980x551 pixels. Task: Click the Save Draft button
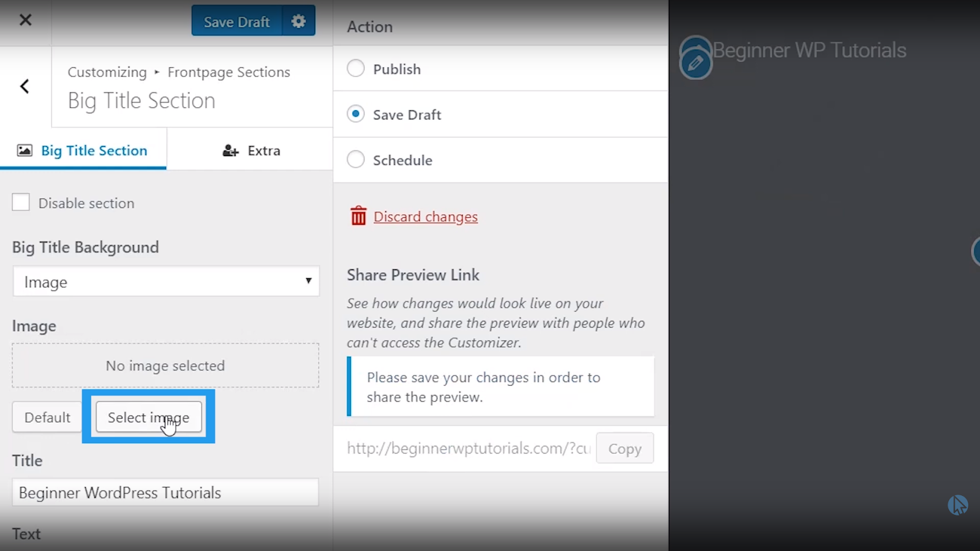point(237,22)
